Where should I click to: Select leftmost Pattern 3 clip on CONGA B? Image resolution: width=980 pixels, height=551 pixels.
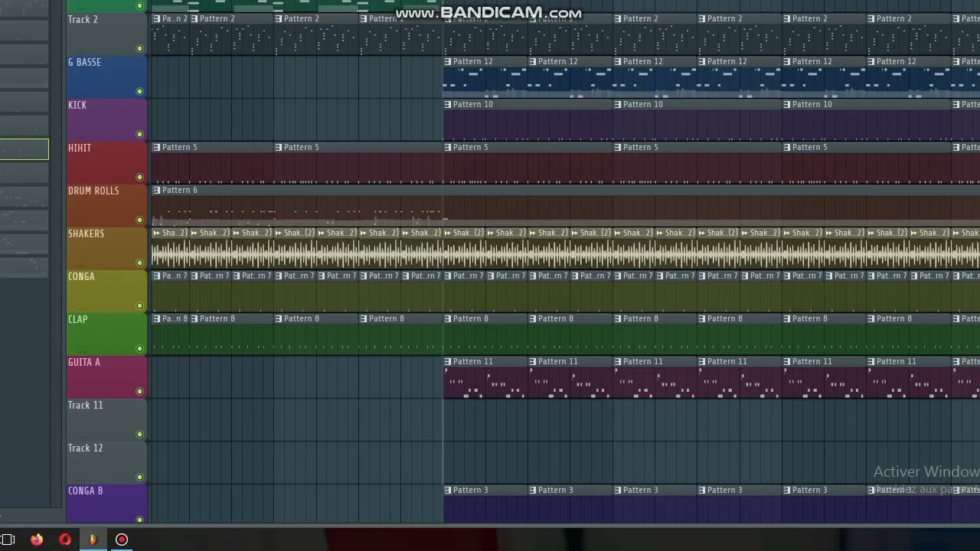pos(485,504)
